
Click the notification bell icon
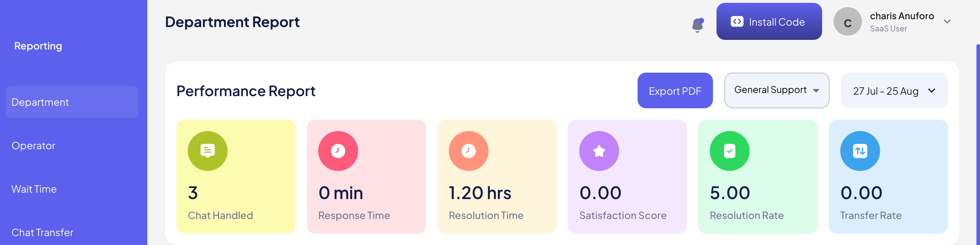tap(697, 25)
